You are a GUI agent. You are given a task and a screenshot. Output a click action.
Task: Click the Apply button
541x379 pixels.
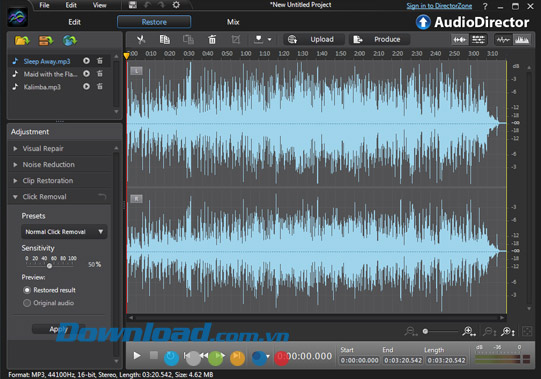pos(58,329)
